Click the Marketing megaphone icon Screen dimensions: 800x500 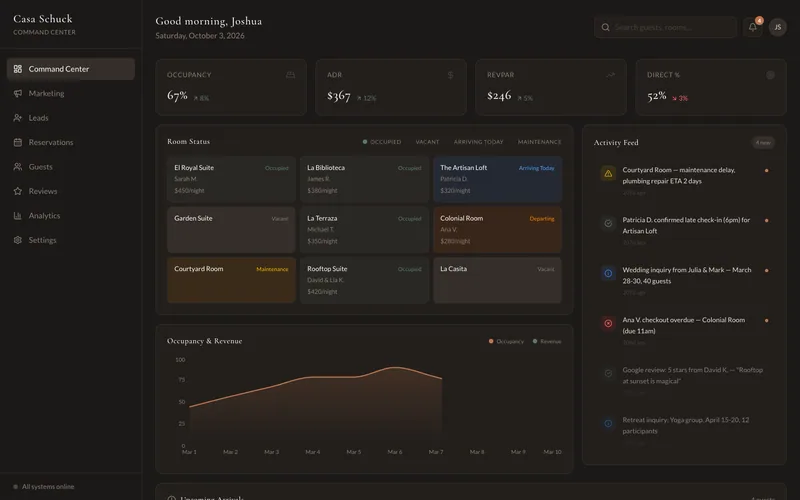click(x=18, y=93)
